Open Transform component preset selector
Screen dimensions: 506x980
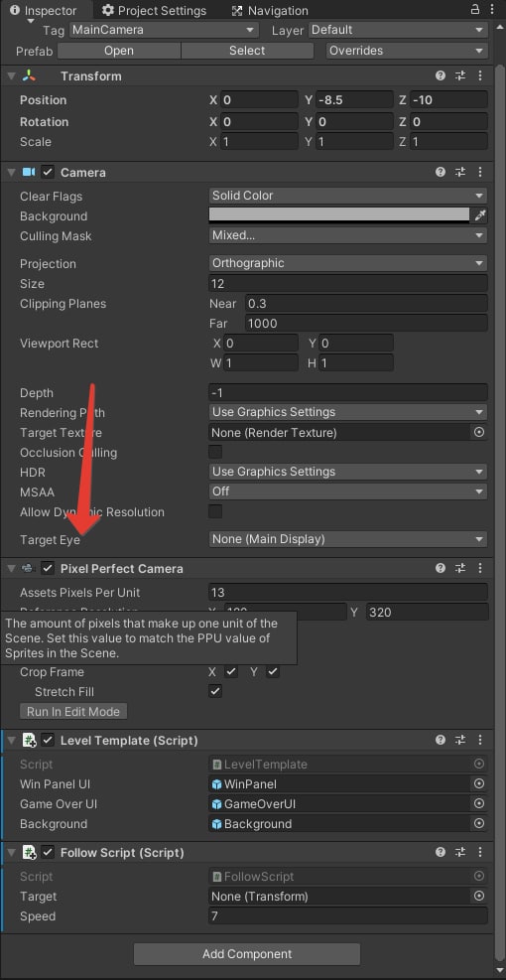pos(460,75)
